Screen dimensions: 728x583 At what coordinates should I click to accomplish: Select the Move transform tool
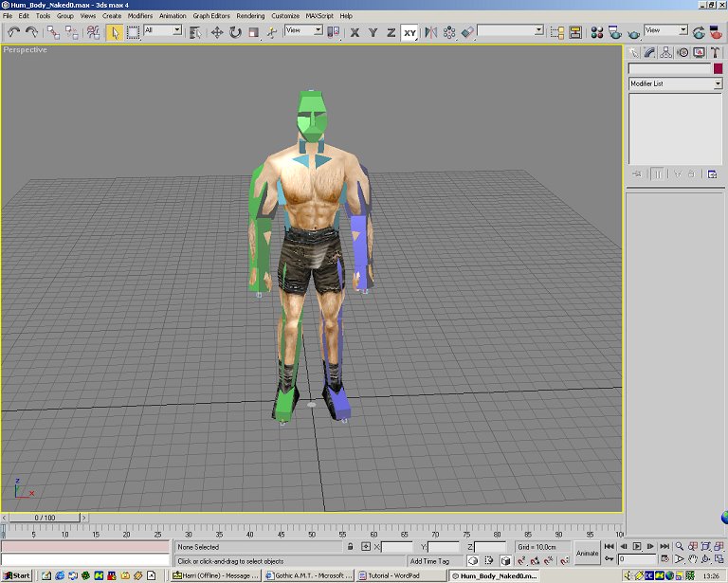click(216, 32)
